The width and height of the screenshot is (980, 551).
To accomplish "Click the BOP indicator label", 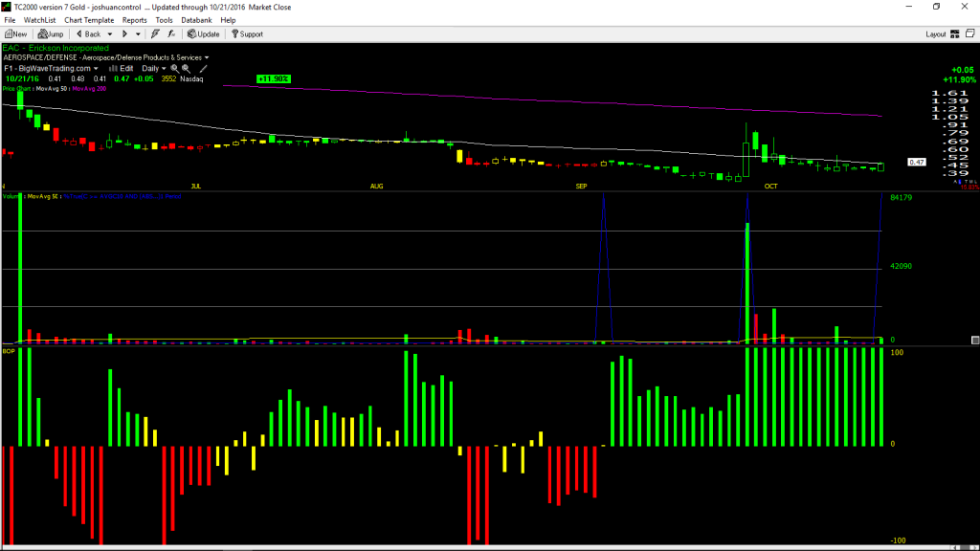I will point(9,351).
